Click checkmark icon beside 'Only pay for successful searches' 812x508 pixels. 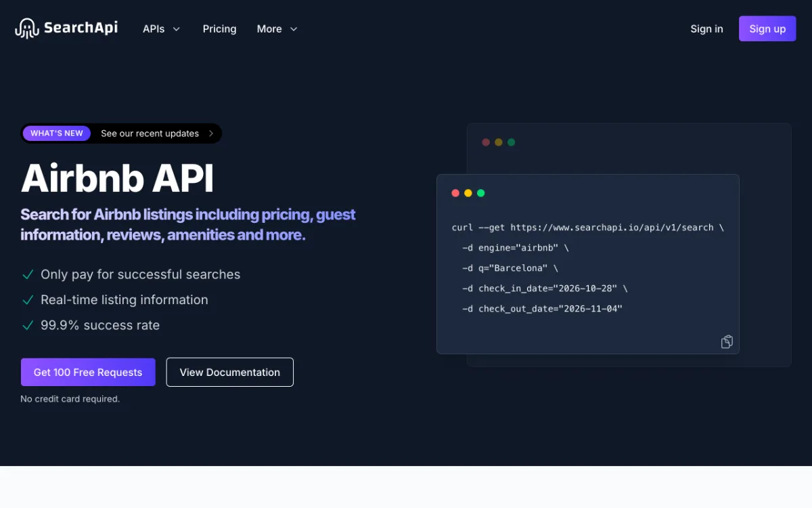click(x=28, y=274)
